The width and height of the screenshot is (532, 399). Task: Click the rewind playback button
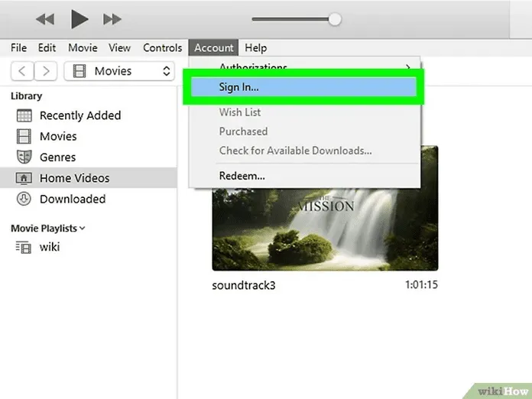(x=44, y=18)
